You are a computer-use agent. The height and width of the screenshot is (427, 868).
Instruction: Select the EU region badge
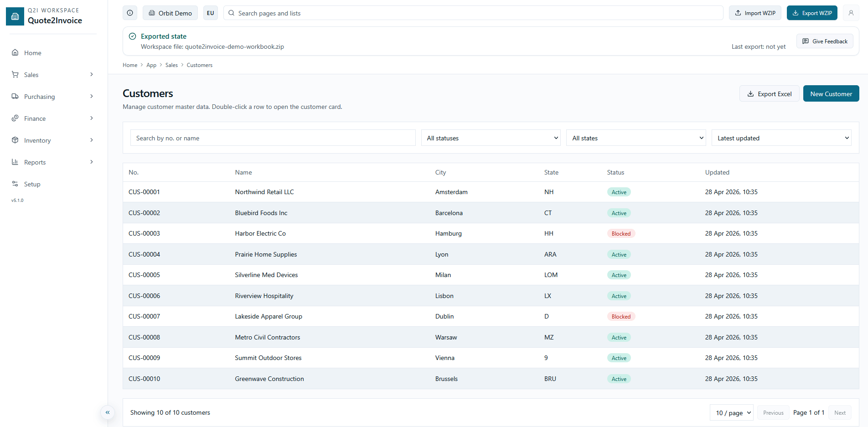pos(210,13)
